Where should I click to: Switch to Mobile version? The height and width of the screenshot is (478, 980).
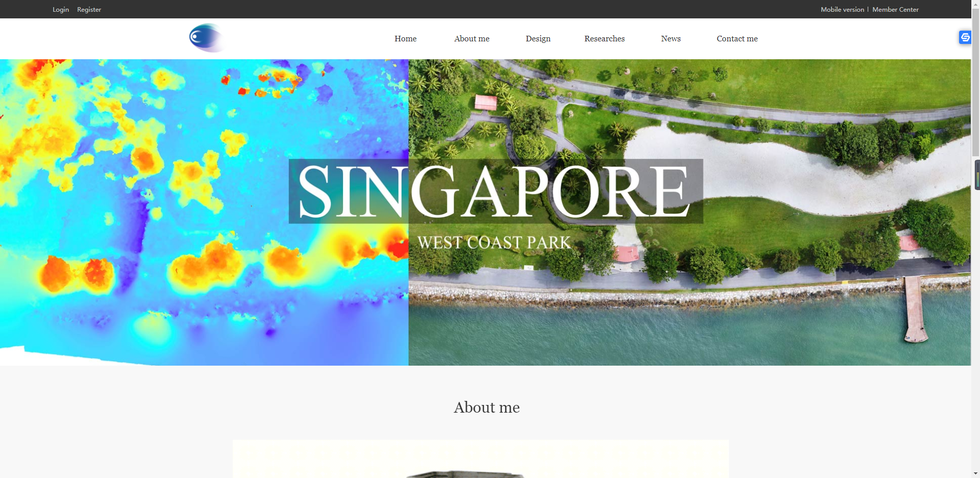842,9
